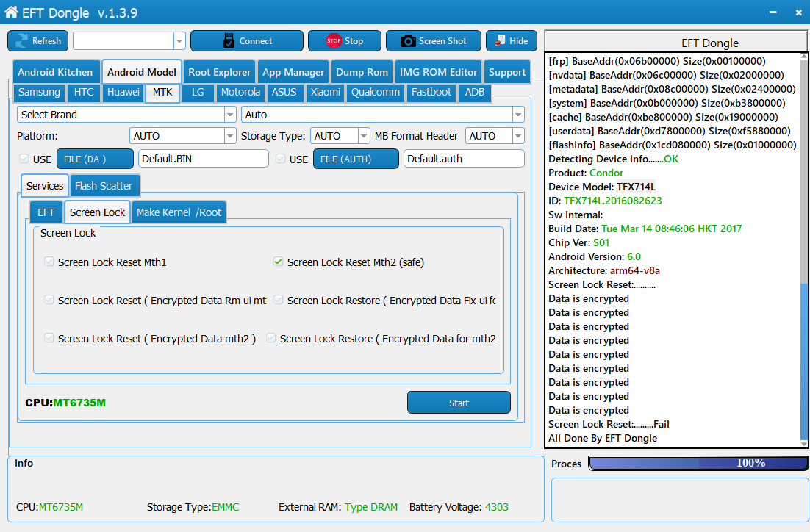Switch to Android Kitchen tab
Screen dimensions: 810x532
pyautogui.click(x=55, y=72)
